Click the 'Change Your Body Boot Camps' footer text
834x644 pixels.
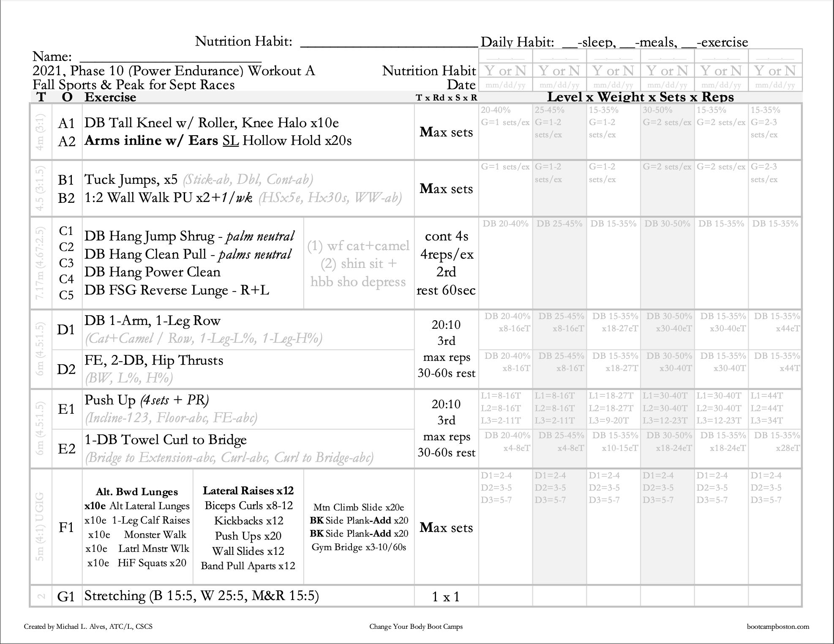coord(416,627)
